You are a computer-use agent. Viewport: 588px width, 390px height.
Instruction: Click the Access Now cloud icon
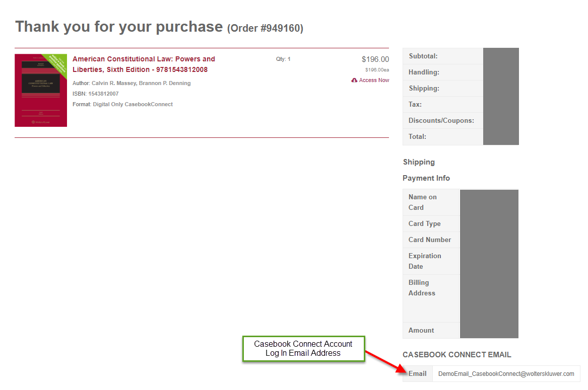tap(354, 80)
